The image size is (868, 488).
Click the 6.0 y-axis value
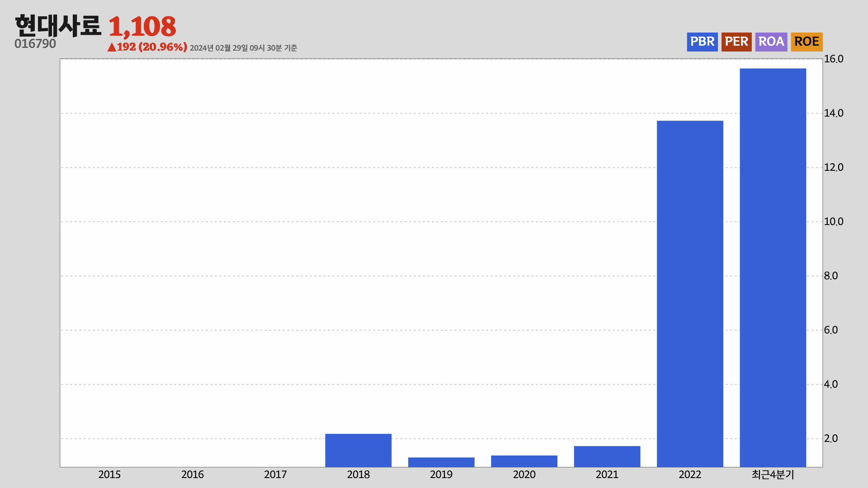click(x=831, y=330)
